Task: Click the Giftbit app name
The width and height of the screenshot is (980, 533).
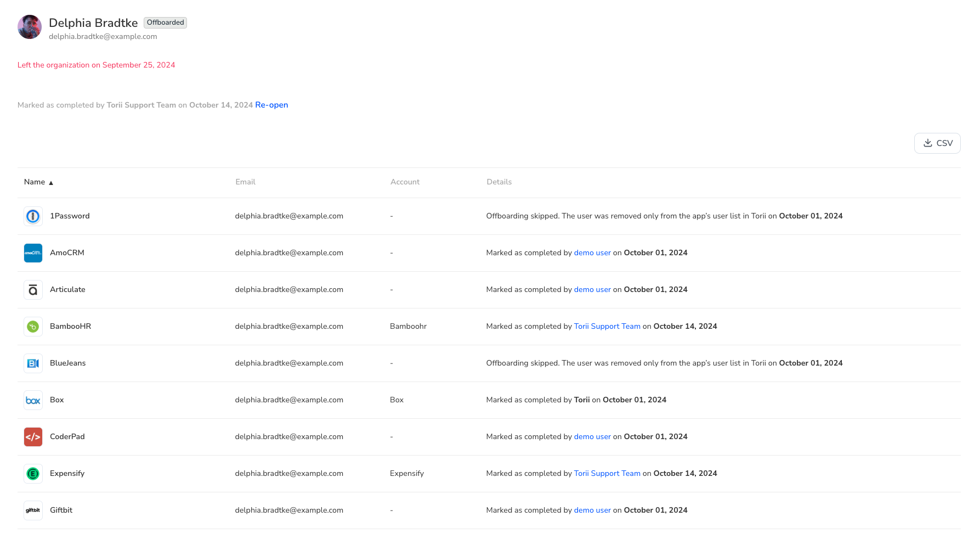Action: tap(61, 510)
